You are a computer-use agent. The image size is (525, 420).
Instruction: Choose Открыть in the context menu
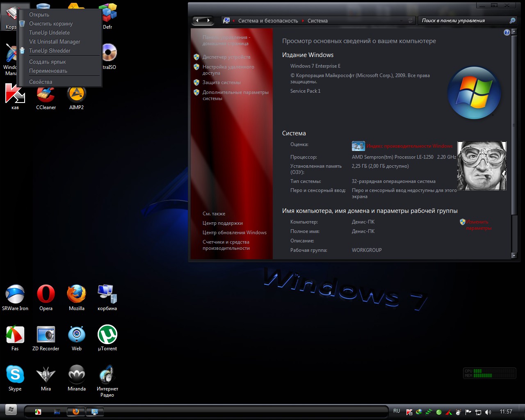pos(59,14)
